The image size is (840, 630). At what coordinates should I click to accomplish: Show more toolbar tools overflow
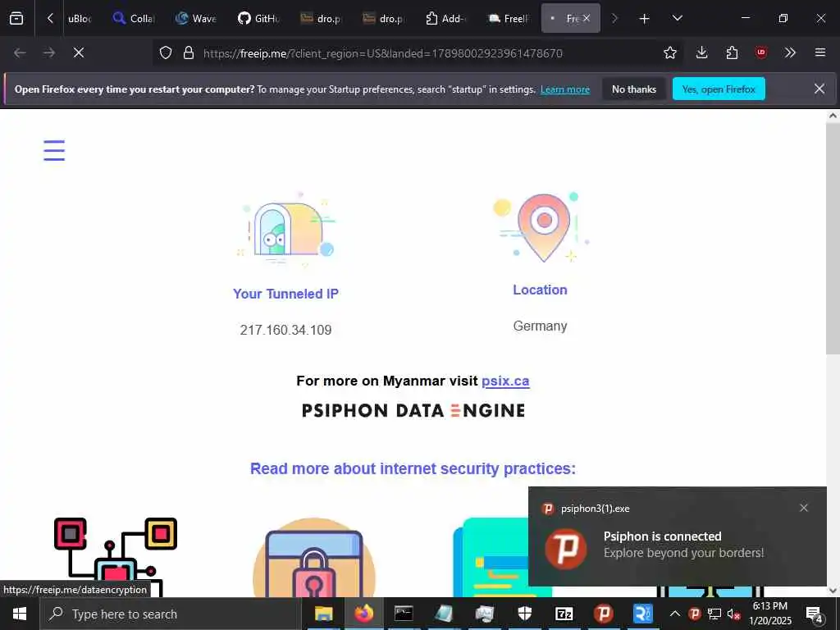coord(790,52)
